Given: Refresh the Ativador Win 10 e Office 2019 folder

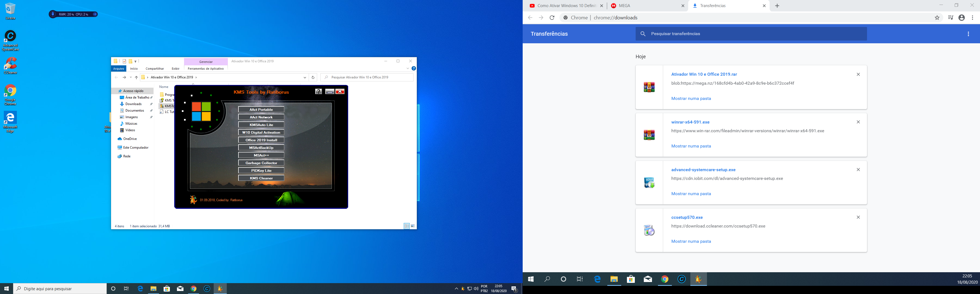Looking at the screenshot, I should 313,77.
